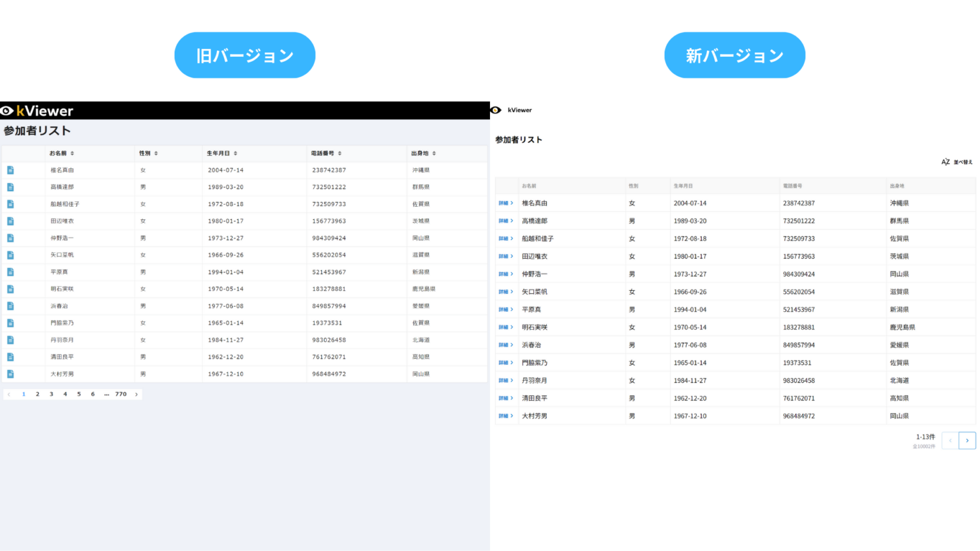Open record icon for 平原真 in old version

pos(10,272)
